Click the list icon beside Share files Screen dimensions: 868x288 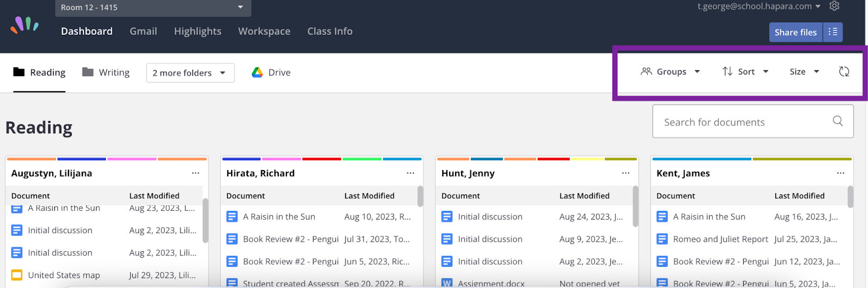pyautogui.click(x=833, y=32)
